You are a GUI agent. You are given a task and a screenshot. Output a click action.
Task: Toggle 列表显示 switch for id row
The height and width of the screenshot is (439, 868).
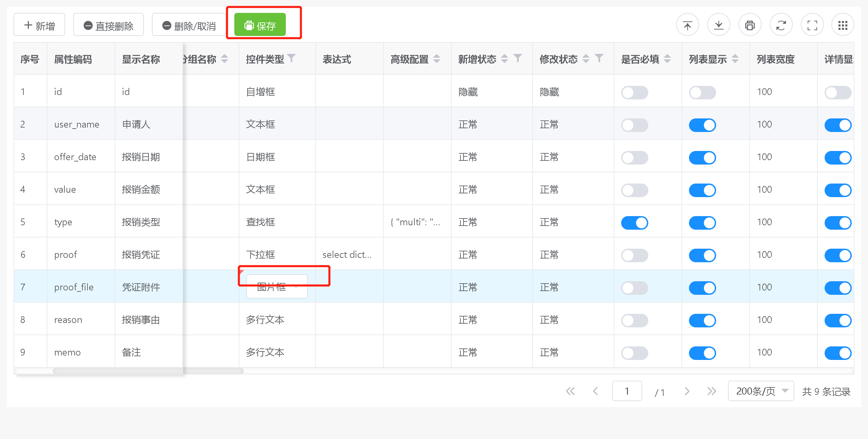702,92
